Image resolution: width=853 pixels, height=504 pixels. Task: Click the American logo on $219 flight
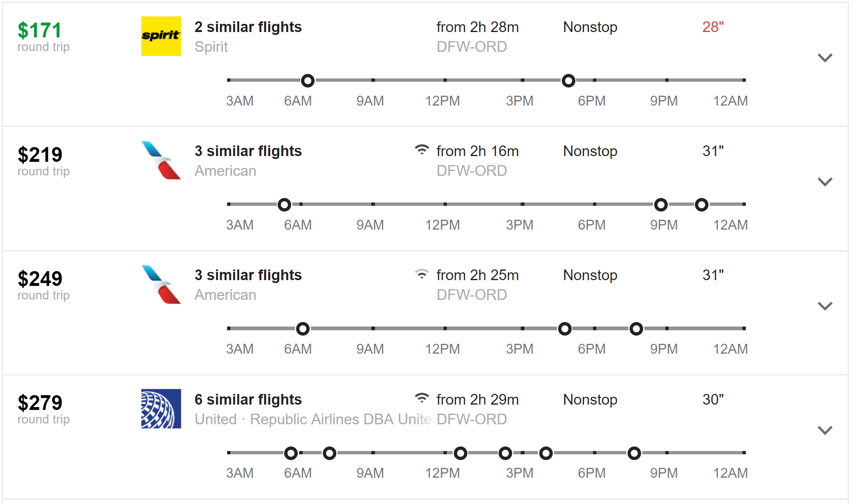click(161, 160)
